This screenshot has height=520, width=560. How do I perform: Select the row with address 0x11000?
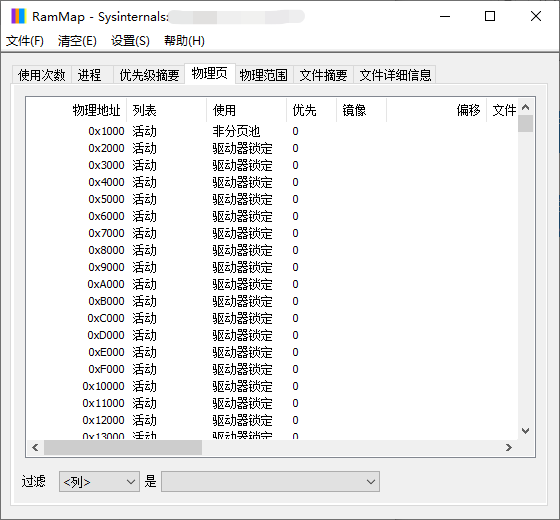(x=271, y=403)
